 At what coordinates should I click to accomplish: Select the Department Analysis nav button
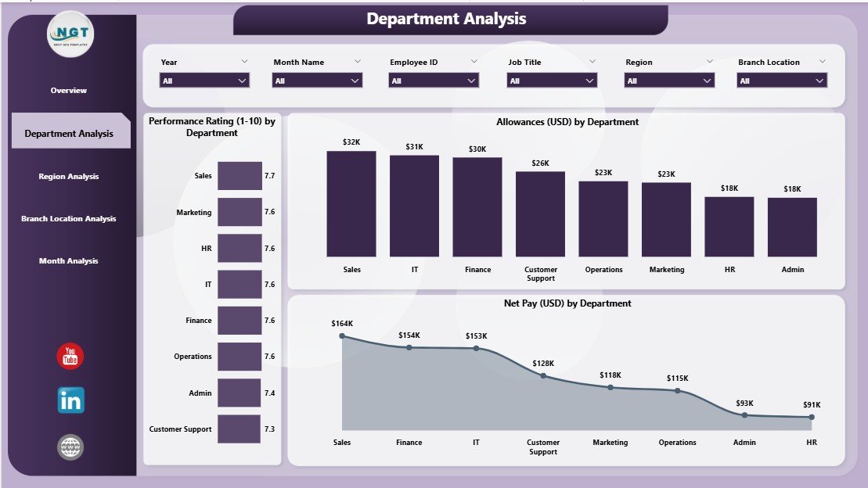point(70,132)
